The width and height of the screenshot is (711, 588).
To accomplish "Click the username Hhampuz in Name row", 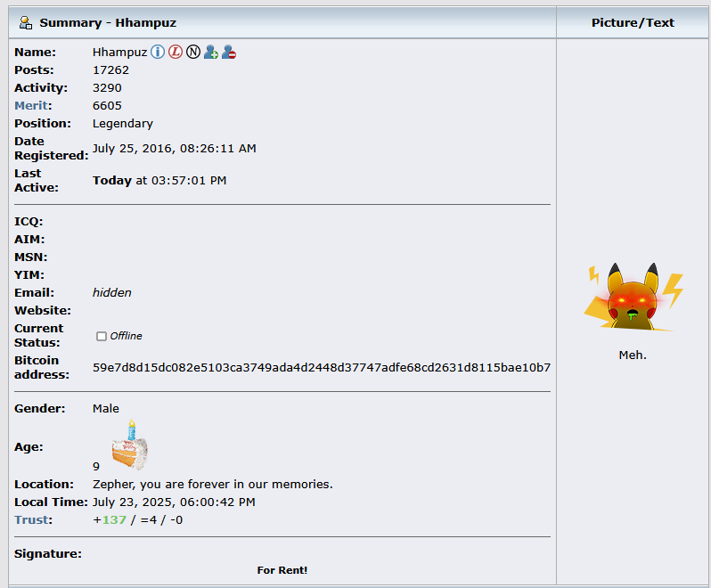I will click(119, 53).
